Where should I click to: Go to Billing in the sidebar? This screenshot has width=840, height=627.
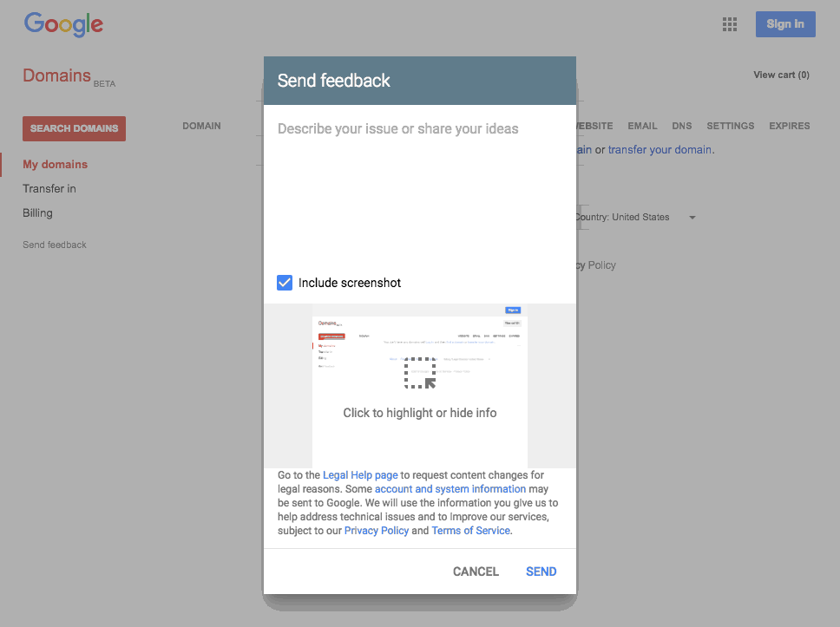37,212
